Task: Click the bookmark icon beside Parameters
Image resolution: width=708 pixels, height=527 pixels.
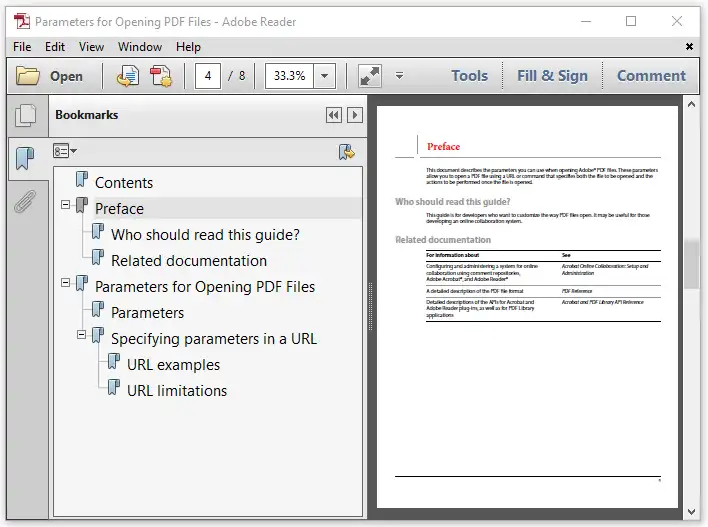Action: 98,310
